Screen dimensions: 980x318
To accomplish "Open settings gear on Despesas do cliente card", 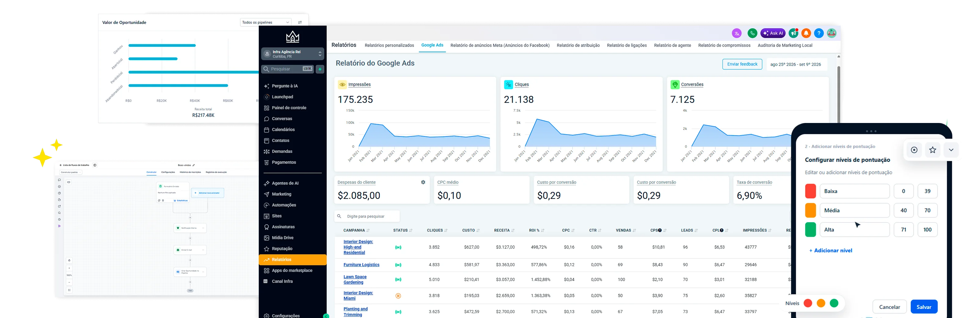I will 423,182.
